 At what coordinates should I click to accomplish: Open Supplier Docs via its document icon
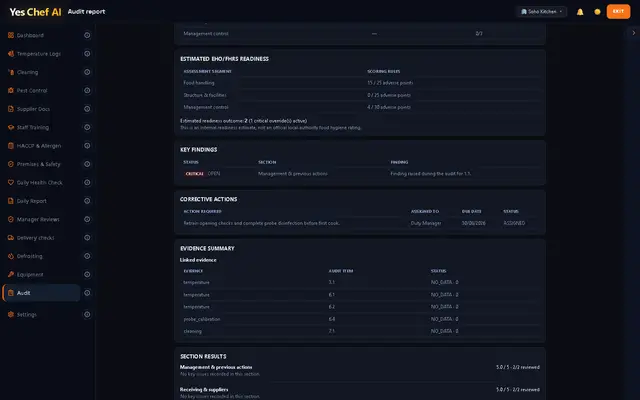coord(11,109)
